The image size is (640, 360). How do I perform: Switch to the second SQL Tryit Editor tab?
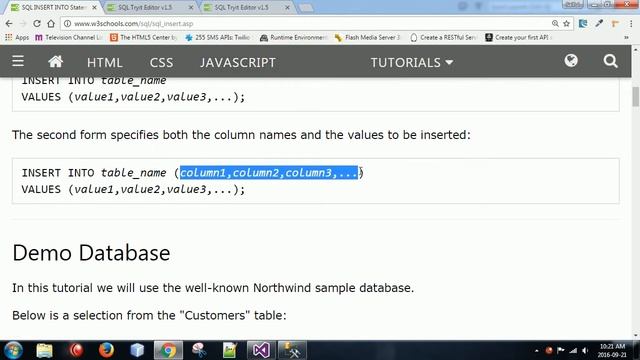(149, 7)
